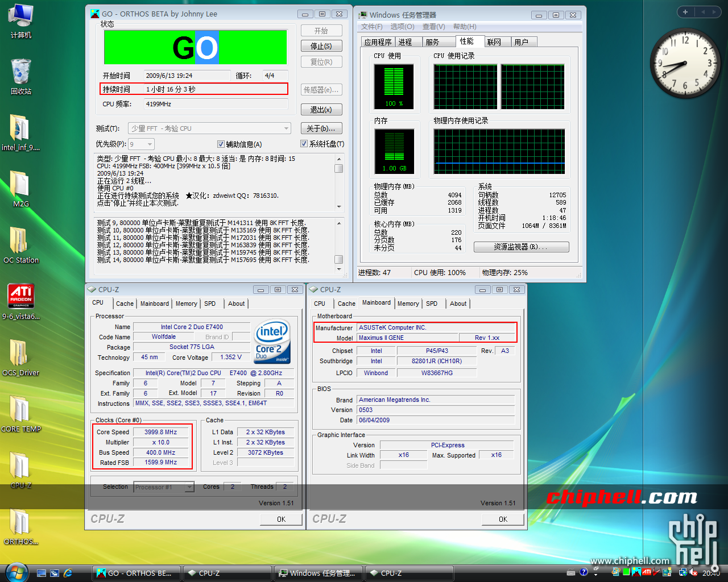
Task: Open the 选项(O) menu in Task Manager
Action: point(402,27)
